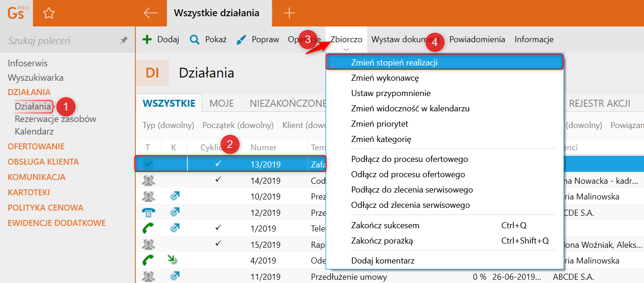Click the brush Popraw icon
The width and height of the screenshot is (644, 283).
pos(242,39)
